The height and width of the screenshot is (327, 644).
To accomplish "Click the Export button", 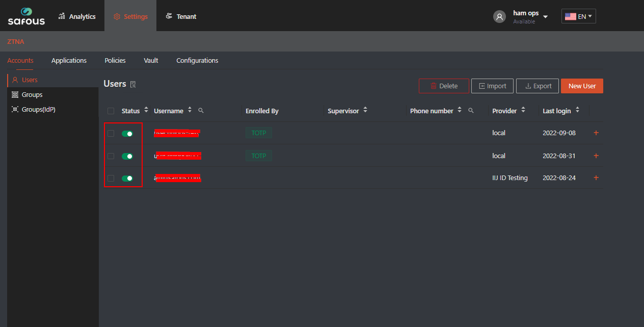I will coord(537,86).
